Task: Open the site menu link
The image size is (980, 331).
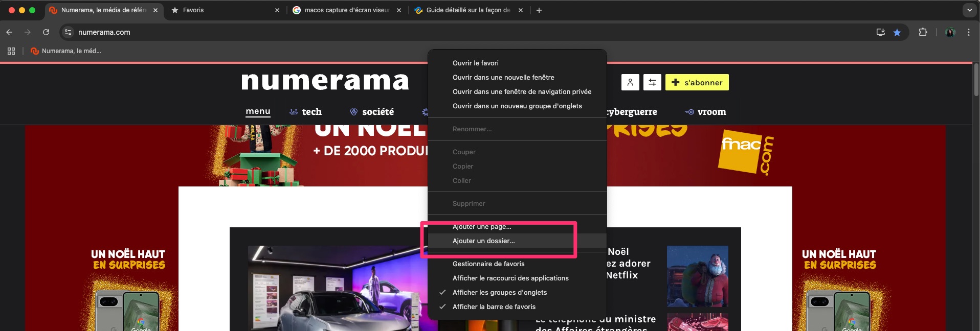Action: (x=258, y=111)
